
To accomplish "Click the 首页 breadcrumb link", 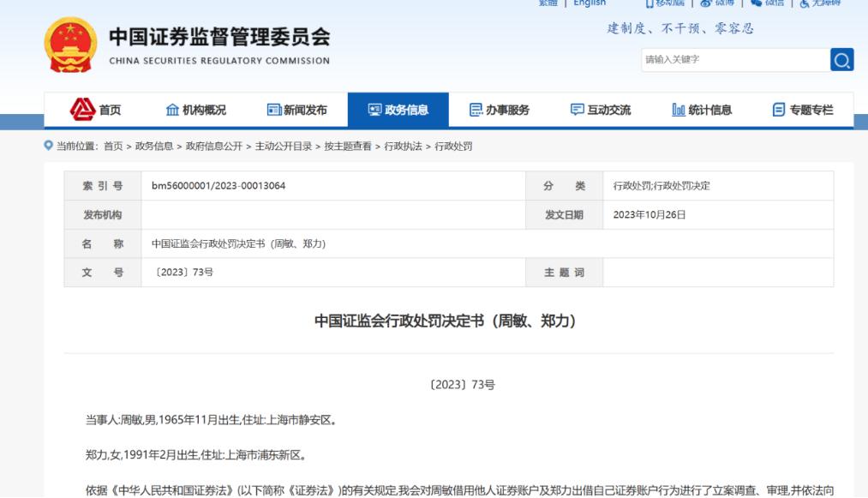I will tap(113, 147).
